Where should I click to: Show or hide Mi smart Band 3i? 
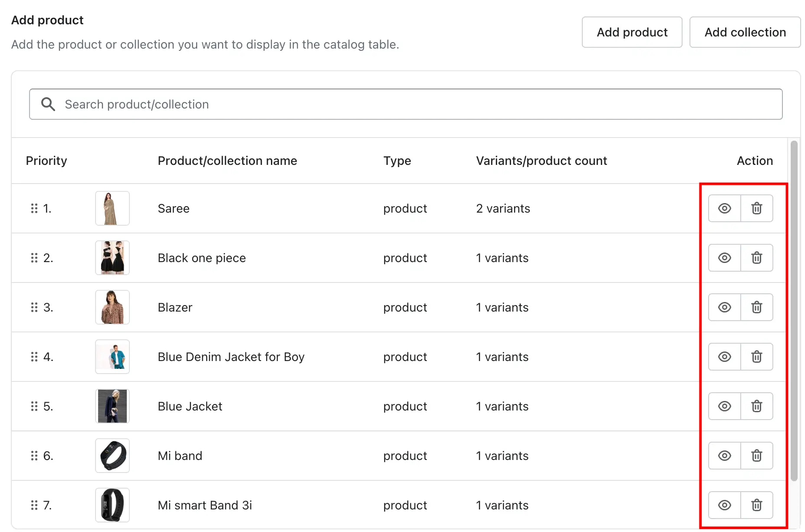click(x=724, y=505)
